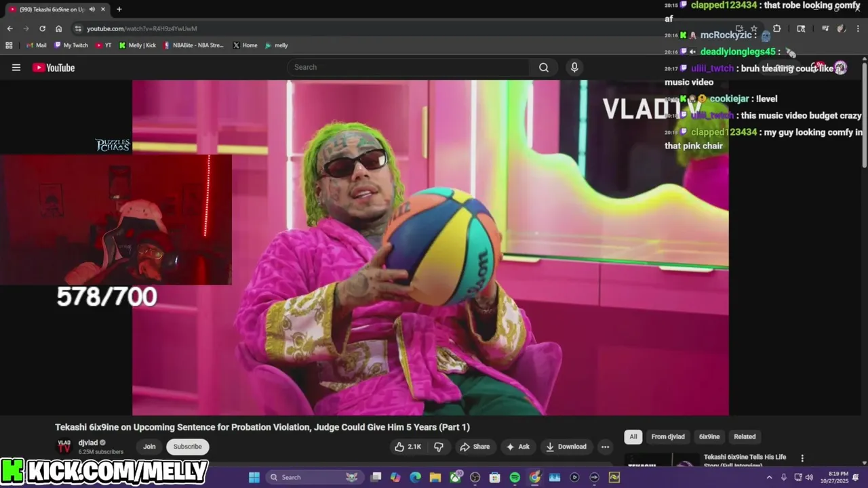This screenshot has height=488, width=868.
Task: Go back with browser back arrow
Action: (9, 28)
